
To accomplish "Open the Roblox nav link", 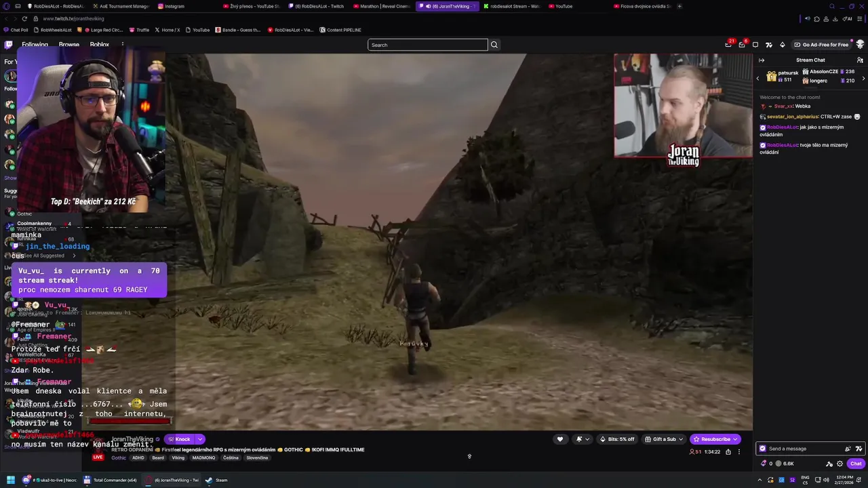I will point(100,45).
